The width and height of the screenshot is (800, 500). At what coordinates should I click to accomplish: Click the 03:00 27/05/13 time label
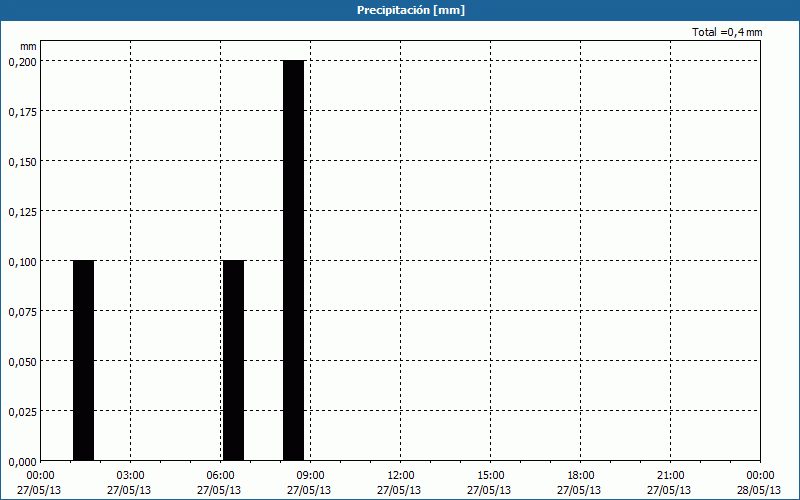(129, 483)
